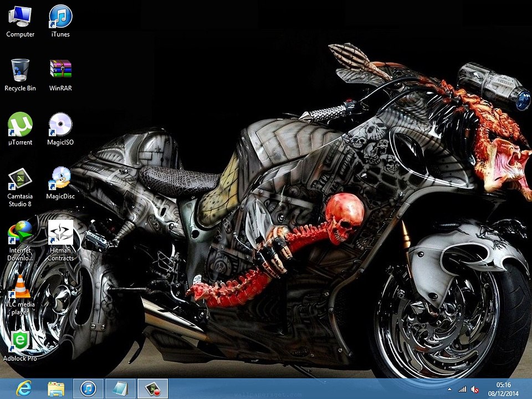Open the network signal tray icon

click(462, 390)
